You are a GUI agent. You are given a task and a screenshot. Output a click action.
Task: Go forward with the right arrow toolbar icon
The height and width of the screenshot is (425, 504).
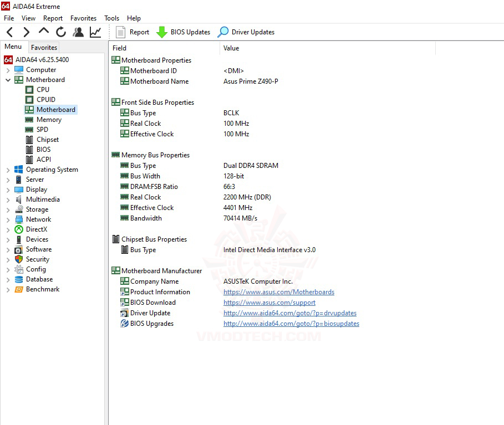click(27, 32)
